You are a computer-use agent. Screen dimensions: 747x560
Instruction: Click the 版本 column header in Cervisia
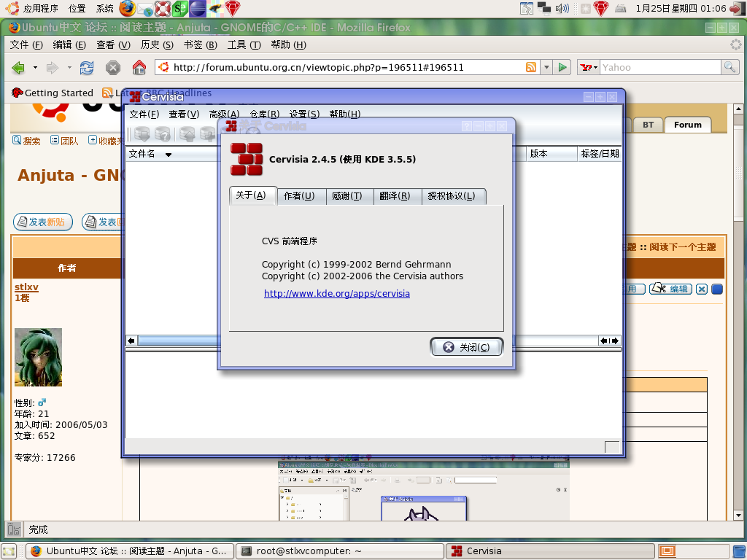551,154
